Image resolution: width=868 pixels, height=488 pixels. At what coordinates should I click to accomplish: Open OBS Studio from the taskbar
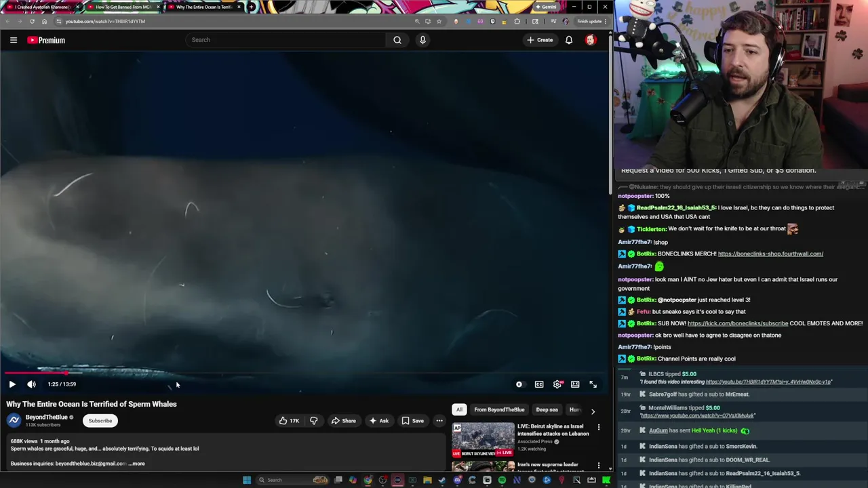382,480
